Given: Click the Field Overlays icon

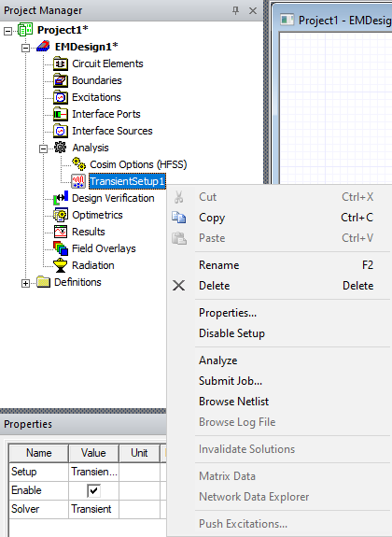Looking at the screenshot, I should [x=61, y=248].
